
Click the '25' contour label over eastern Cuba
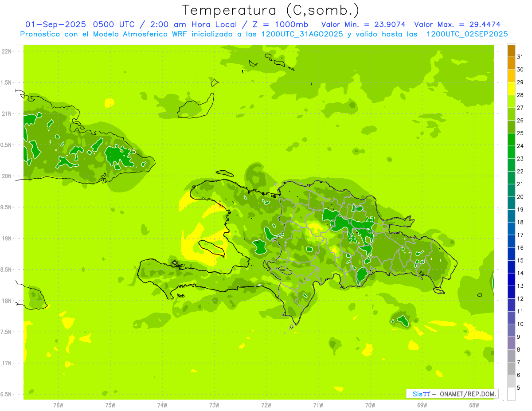[x=132, y=152]
